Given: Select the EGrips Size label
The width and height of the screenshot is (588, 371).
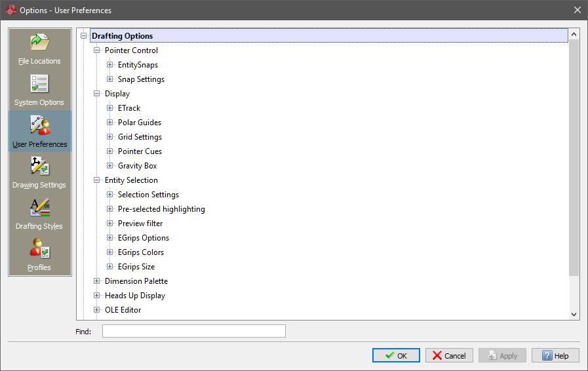Looking at the screenshot, I should [136, 267].
